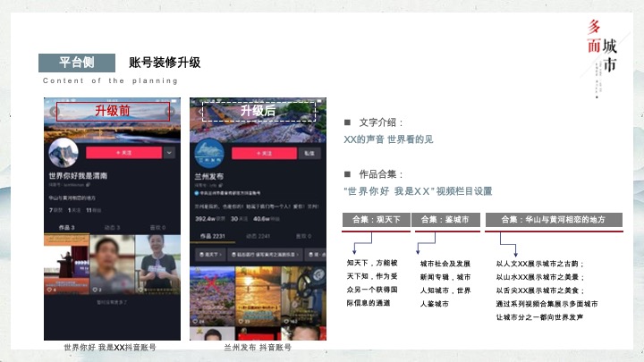The image size is (644, 362).
Task: Click the 合集：华山与黄河相恋的地方 gray box
Action: pos(554,220)
